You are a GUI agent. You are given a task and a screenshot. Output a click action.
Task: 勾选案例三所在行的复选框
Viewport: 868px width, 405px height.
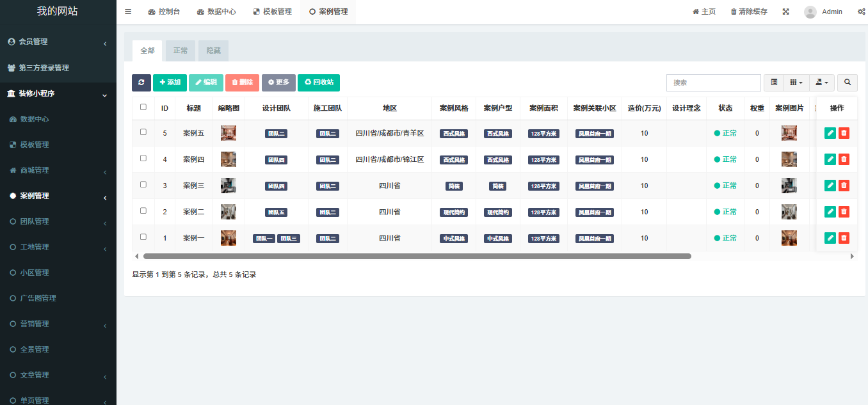click(x=143, y=185)
